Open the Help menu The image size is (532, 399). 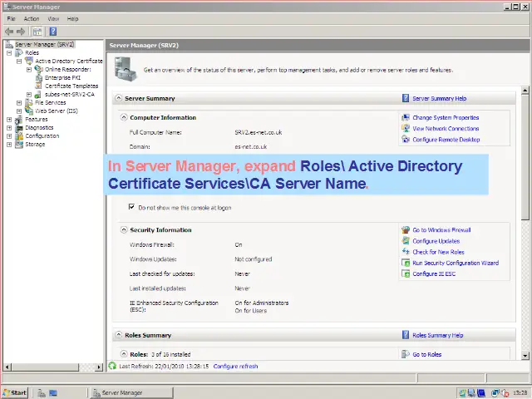[72, 18]
